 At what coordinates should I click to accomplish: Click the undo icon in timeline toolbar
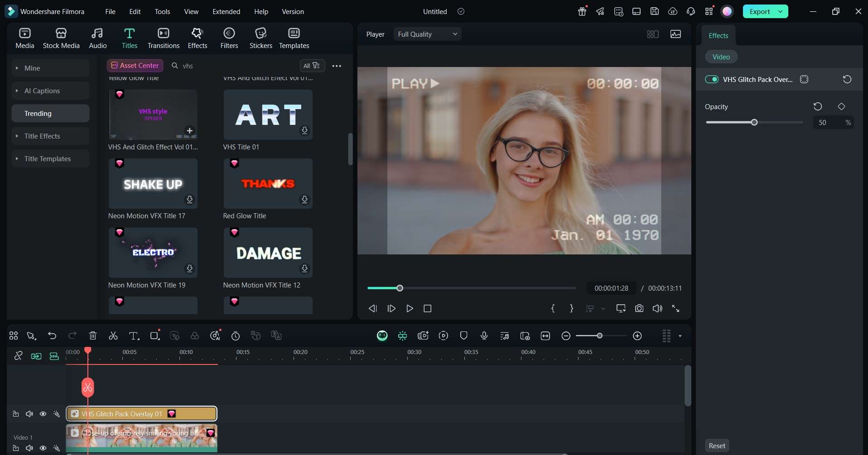[x=52, y=335]
